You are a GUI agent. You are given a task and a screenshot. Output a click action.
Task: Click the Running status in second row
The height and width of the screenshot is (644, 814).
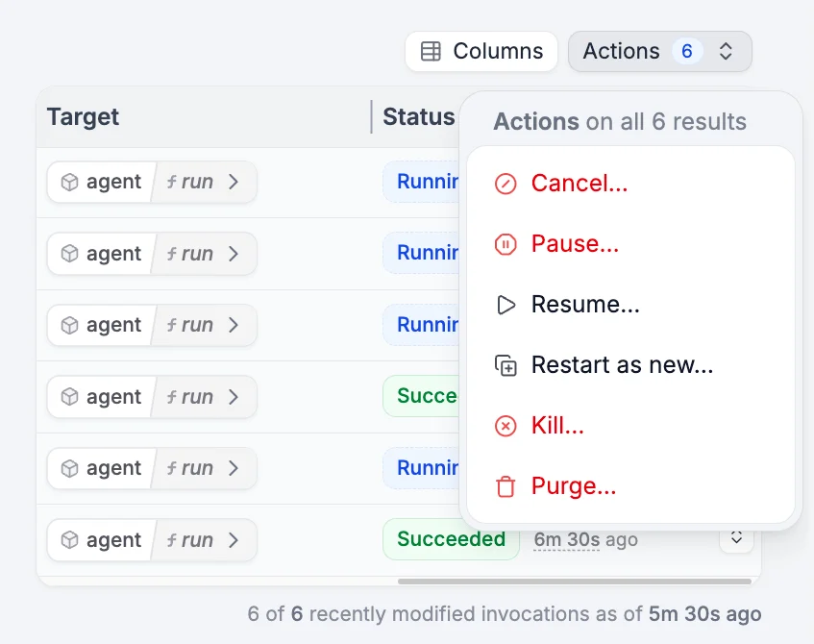pos(421,254)
